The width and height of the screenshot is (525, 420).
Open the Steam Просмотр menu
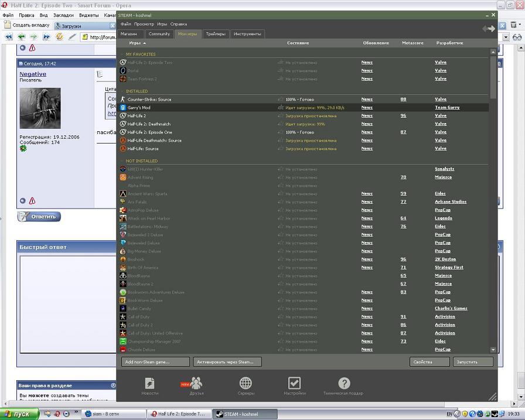click(144, 24)
